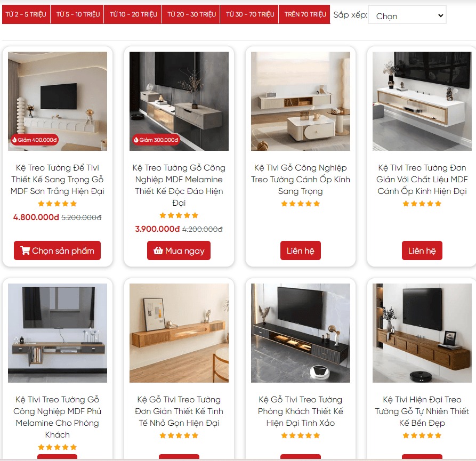View the black TV shelf with robot vacuum thumbnail
This screenshot has height=461, width=476.
tap(300, 333)
